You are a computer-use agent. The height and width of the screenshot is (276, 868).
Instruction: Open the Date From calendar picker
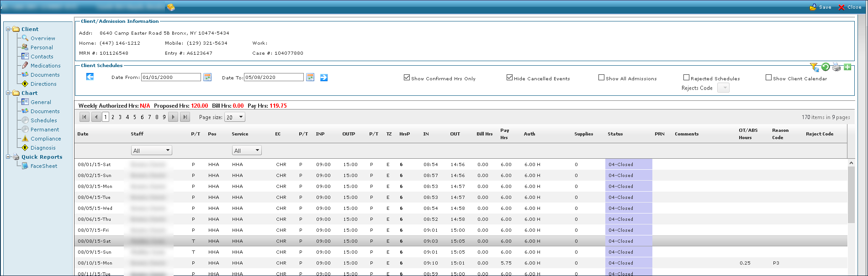[x=207, y=78]
